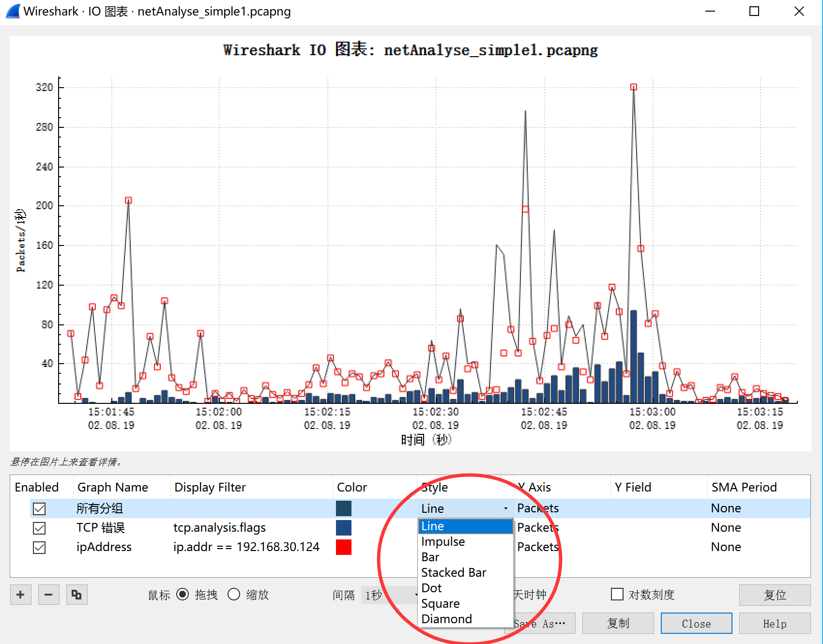Click the Close button
The width and height of the screenshot is (823, 644).
coord(696,623)
